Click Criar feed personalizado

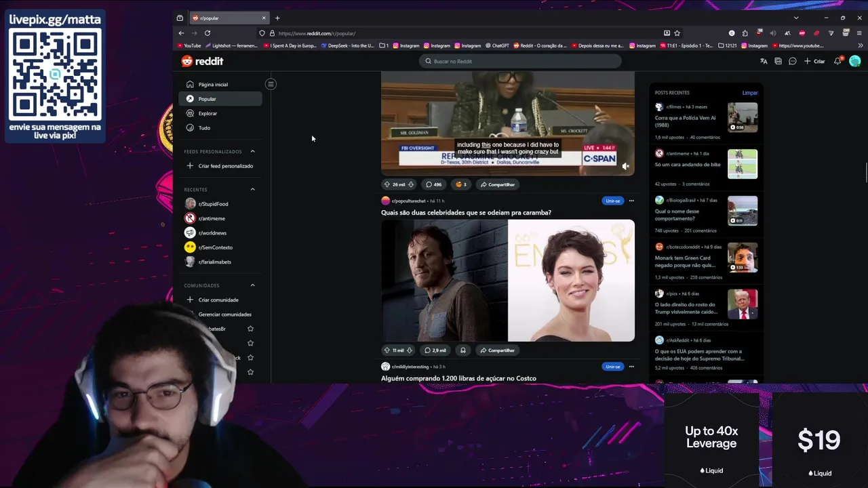pos(220,166)
